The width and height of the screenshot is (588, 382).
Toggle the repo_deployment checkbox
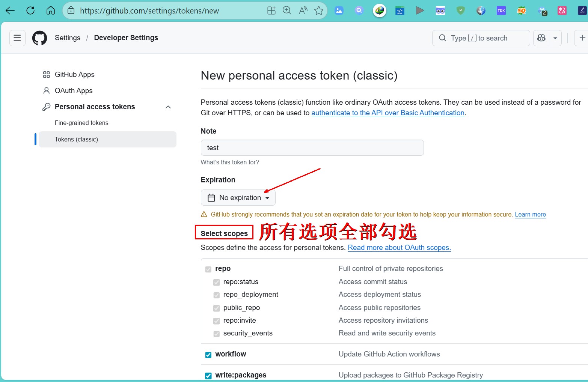[x=217, y=295]
